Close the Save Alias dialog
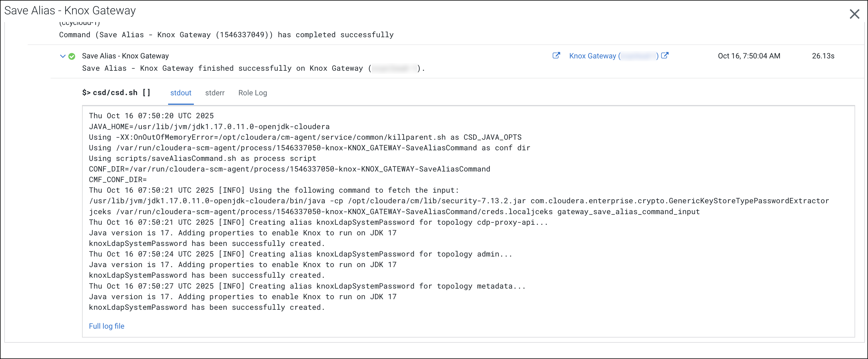Screen dimensions: 868x359 click(x=854, y=14)
